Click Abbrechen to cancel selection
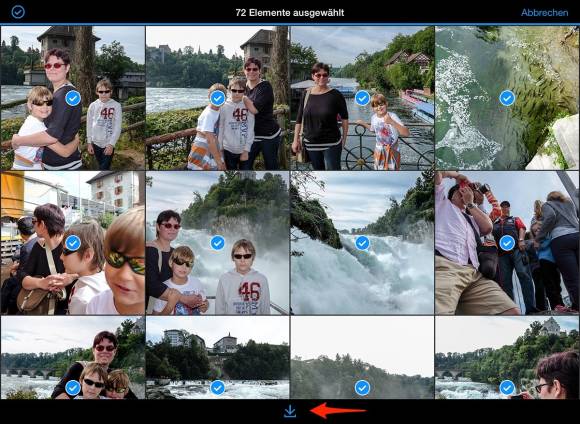 click(x=544, y=13)
